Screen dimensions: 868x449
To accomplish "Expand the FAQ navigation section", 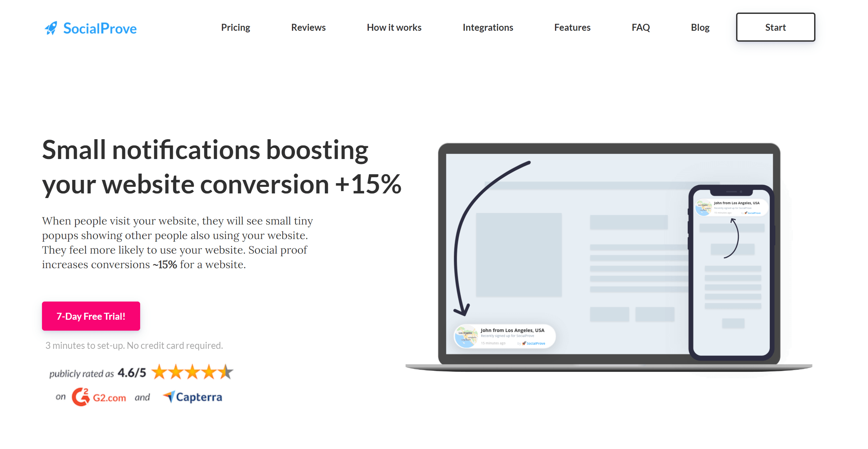I will click(x=640, y=27).
